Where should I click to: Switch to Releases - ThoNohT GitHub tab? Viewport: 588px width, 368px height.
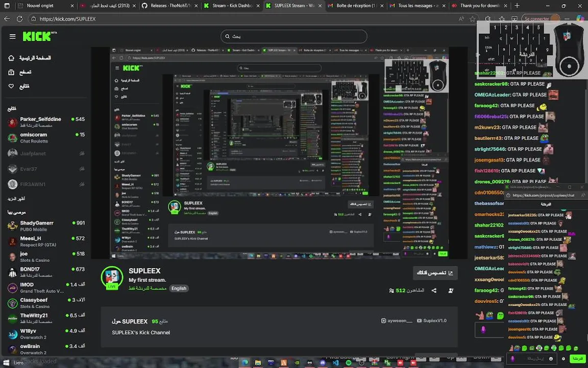click(x=169, y=6)
